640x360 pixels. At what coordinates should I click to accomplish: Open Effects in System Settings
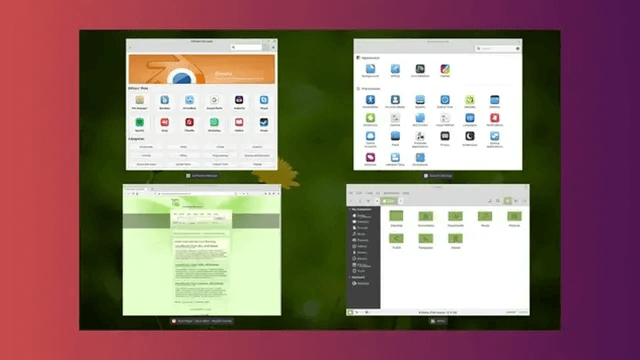395,71
